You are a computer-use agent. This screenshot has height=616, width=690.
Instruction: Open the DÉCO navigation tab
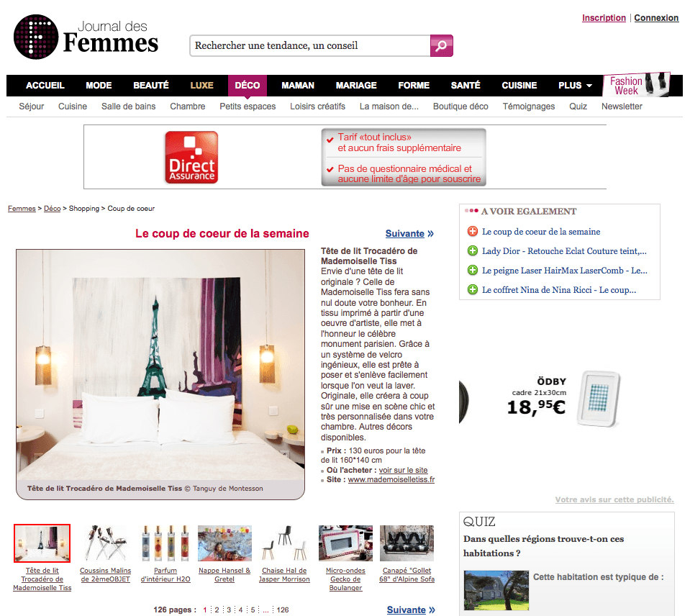[248, 86]
